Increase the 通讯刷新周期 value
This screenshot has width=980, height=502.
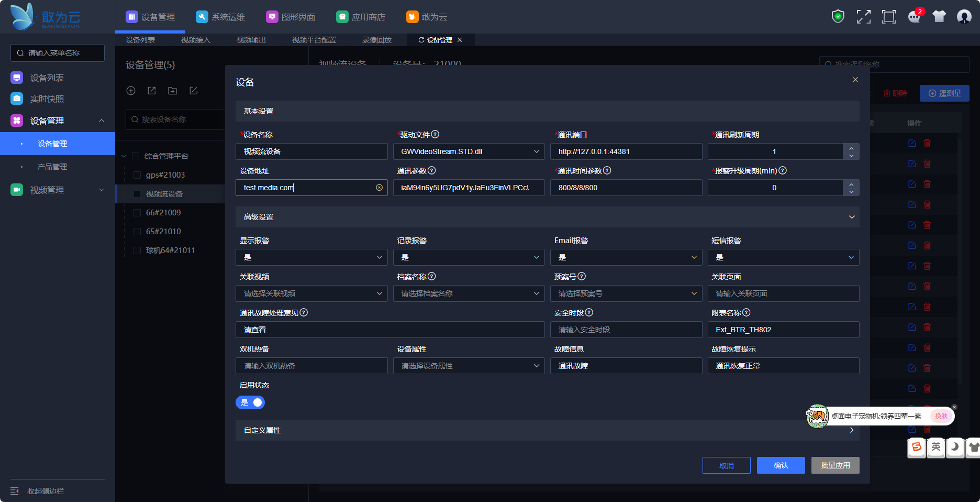point(851,147)
